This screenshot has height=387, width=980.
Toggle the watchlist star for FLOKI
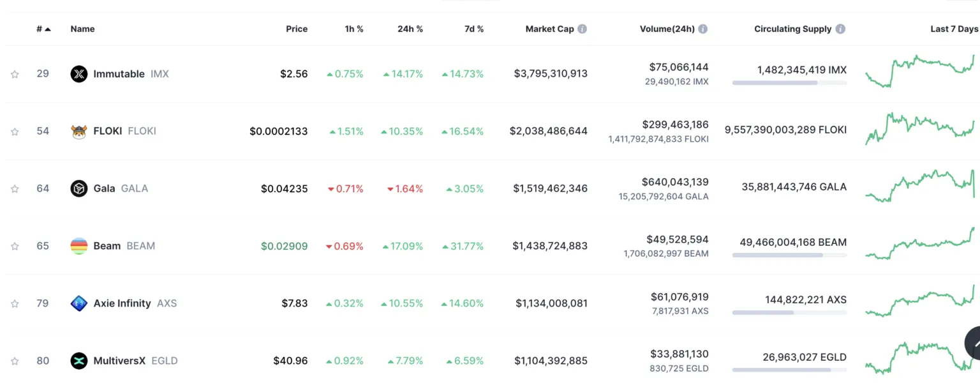[x=15, y=132]
